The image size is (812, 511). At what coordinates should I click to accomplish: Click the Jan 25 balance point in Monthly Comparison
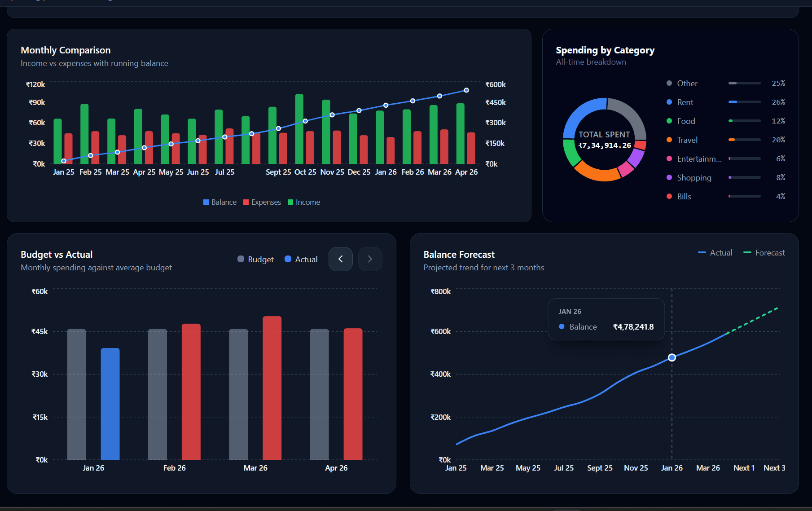tap(64, 161)
